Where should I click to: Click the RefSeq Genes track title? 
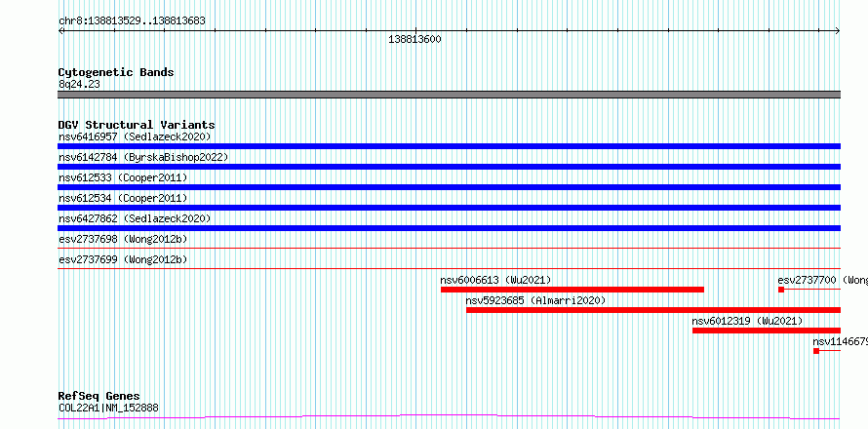[x=99, y=396]
